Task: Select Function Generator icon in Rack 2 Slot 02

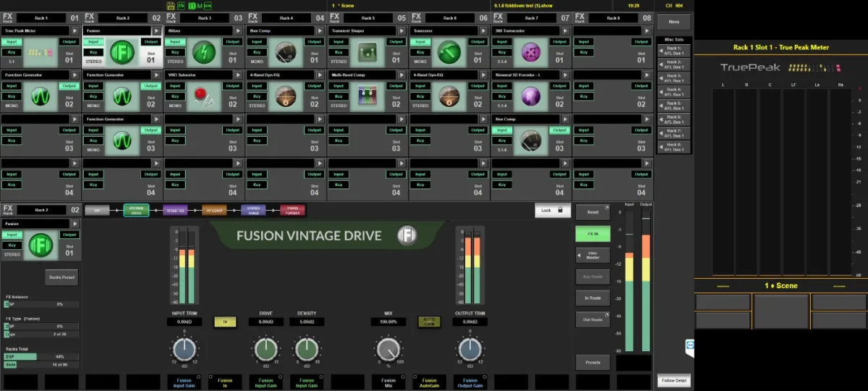Action: tap(122, 96)
